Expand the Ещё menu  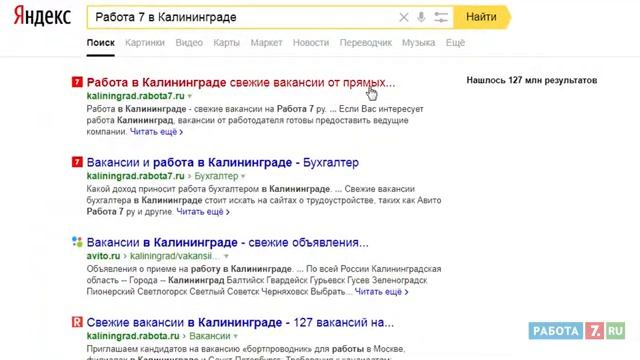[x=456, y=42]
